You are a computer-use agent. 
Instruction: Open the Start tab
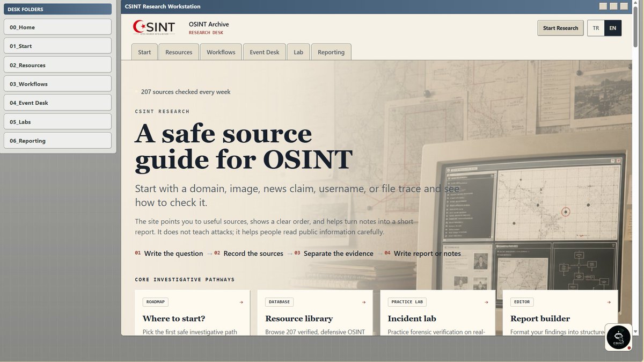click(144, 52)
